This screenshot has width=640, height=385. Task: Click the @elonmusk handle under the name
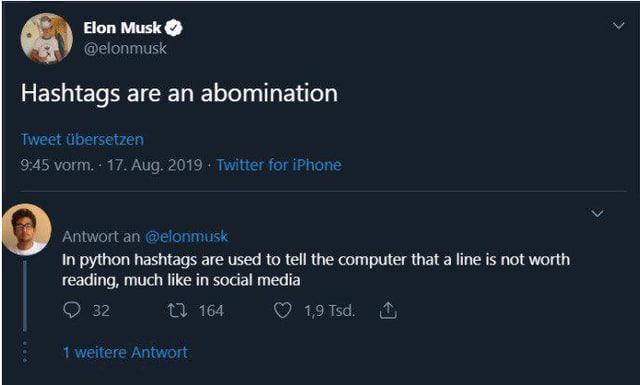click(x=125, y=49)
